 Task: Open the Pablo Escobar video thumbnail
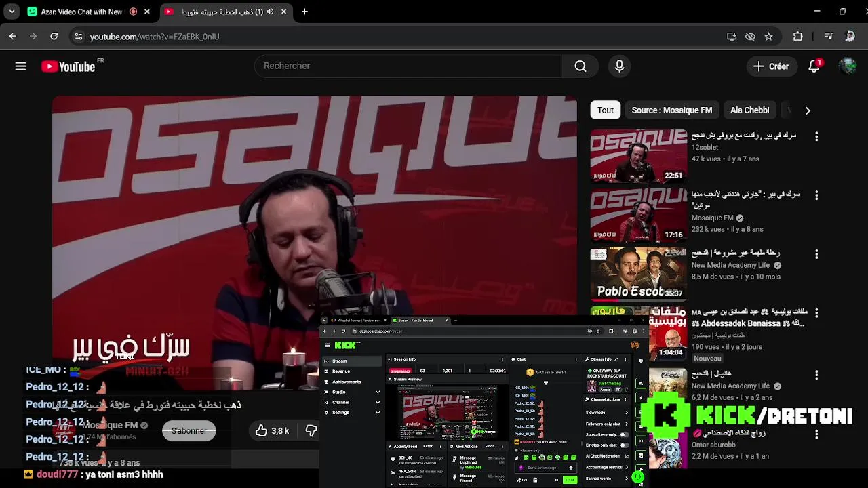click(x=639, y=274)
